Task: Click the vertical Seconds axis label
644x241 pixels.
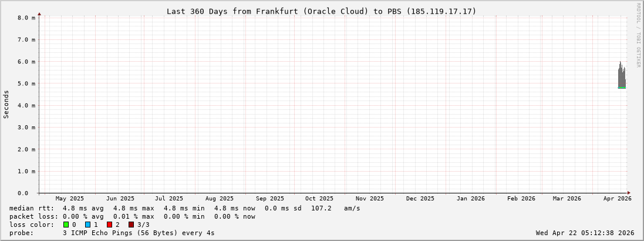Action: coord(6,105)
